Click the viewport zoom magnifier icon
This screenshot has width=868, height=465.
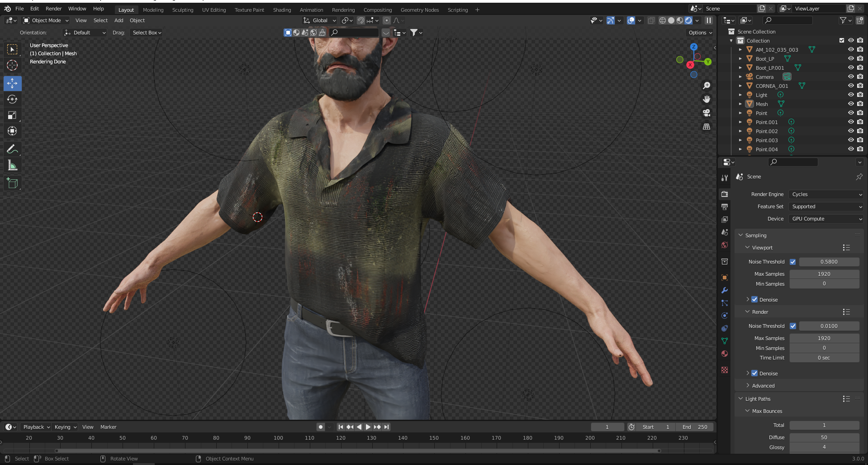(x=707, y=86)
